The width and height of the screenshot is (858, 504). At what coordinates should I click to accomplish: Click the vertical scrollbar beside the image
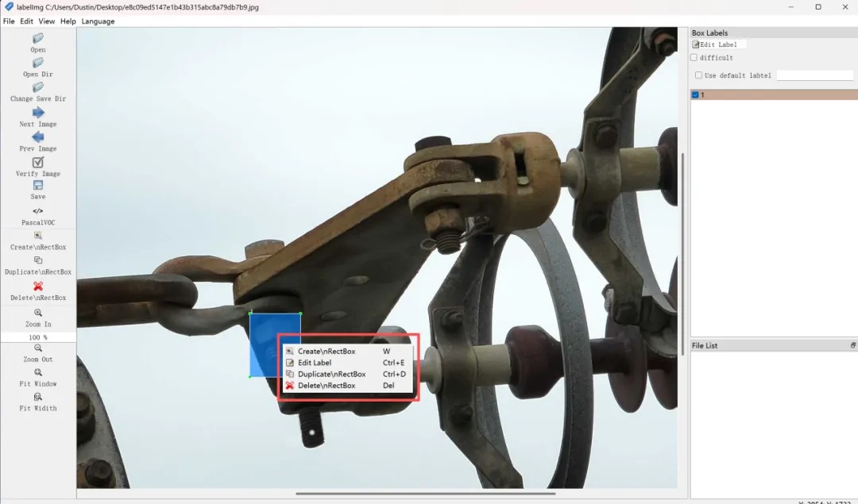tap(682, 254)
